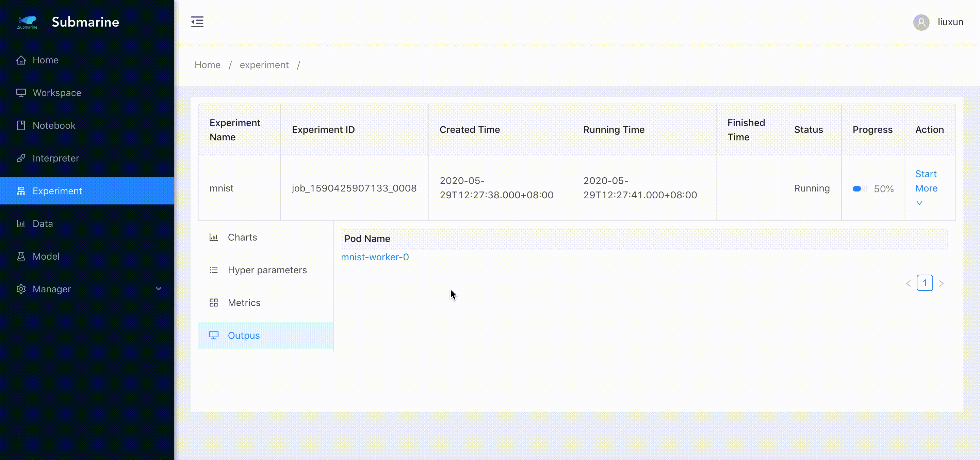
Task: Click the 50% progress bar
Action: [860, 189]
